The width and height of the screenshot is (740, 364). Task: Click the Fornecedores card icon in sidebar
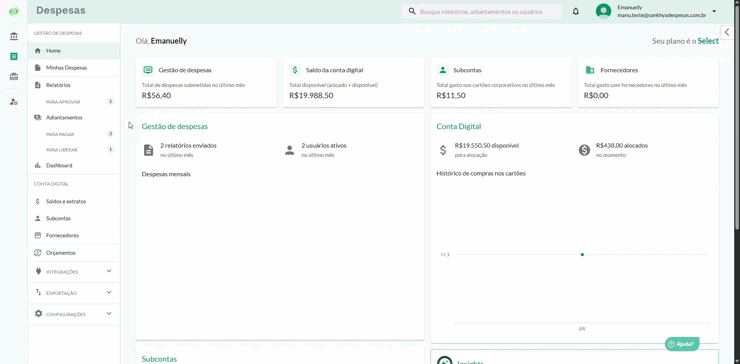pos(38,235)
